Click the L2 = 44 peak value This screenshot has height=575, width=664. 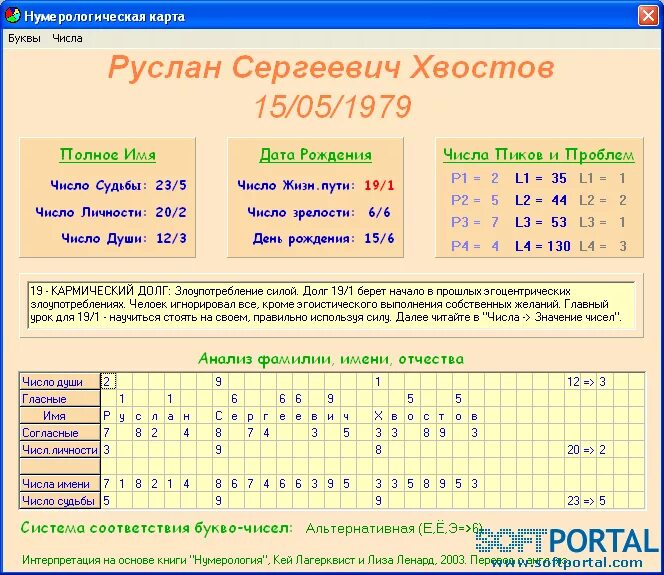[x=541, y=200]
